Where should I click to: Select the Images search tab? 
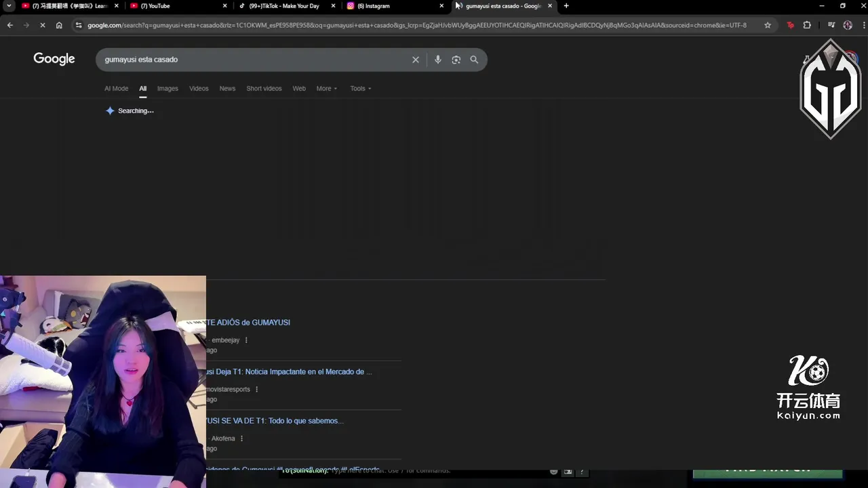click(167, 89)
